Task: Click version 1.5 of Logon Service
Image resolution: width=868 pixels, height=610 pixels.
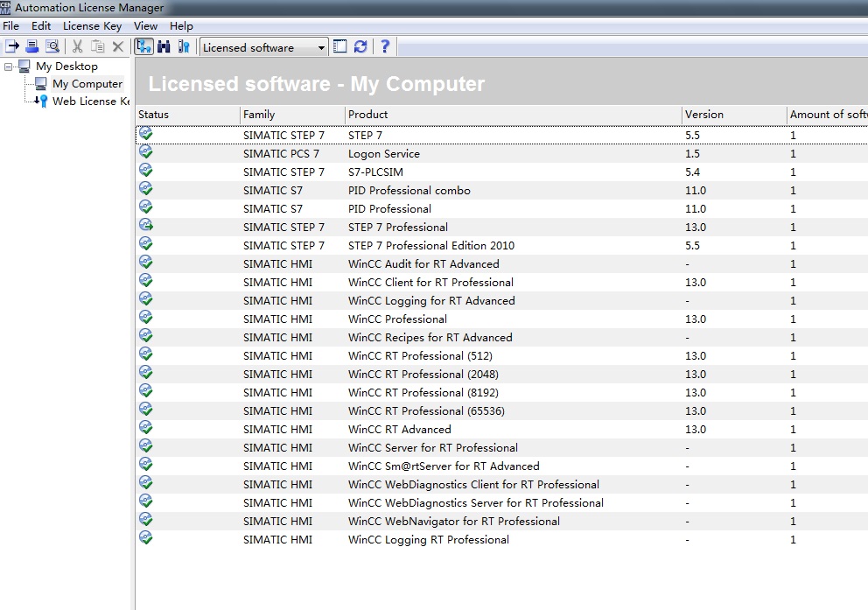Action: 692,154
